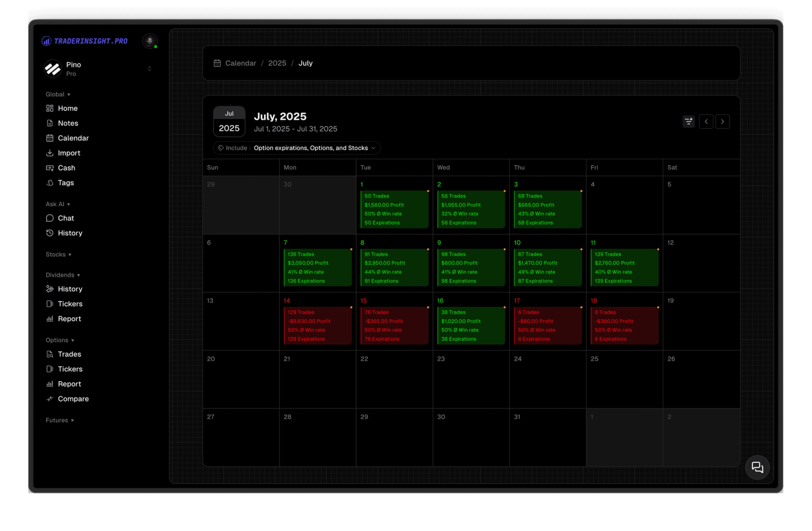Click the Import download icon
812x531 pixels.
click(50, 153)
